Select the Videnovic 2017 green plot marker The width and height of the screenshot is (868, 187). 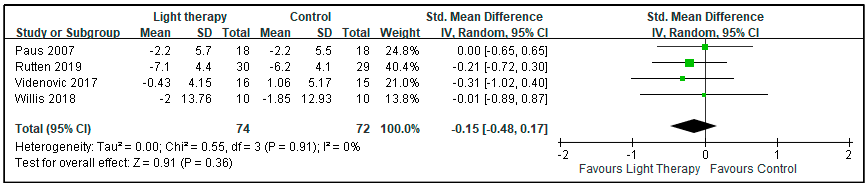coord(683,78)
